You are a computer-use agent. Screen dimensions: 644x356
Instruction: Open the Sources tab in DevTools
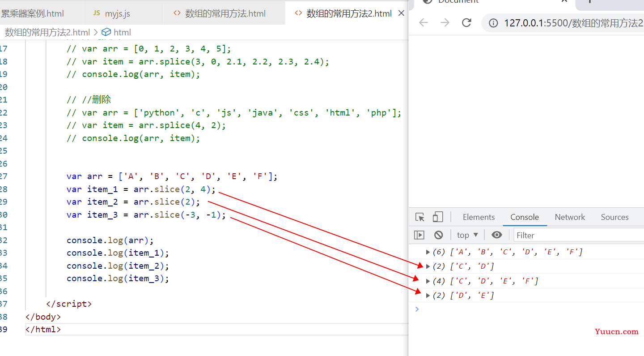pyautogui.click(x=614, y=217)
